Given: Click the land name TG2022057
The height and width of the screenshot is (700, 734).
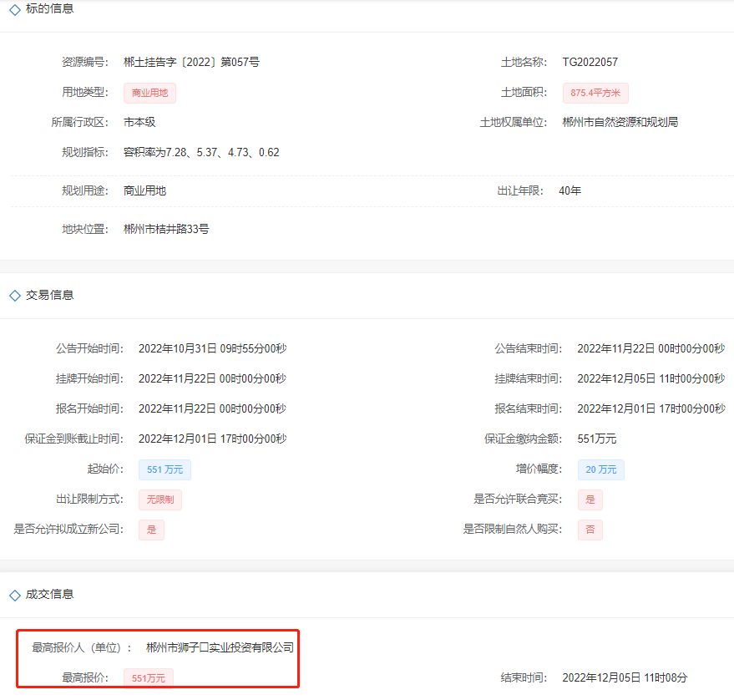Looking at the screenshot, I should [590, 62].
